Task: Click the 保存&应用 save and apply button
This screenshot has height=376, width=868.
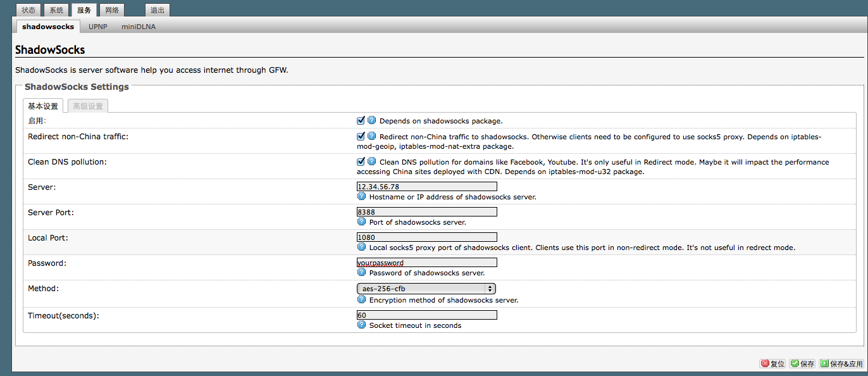Action: (841, 363)
